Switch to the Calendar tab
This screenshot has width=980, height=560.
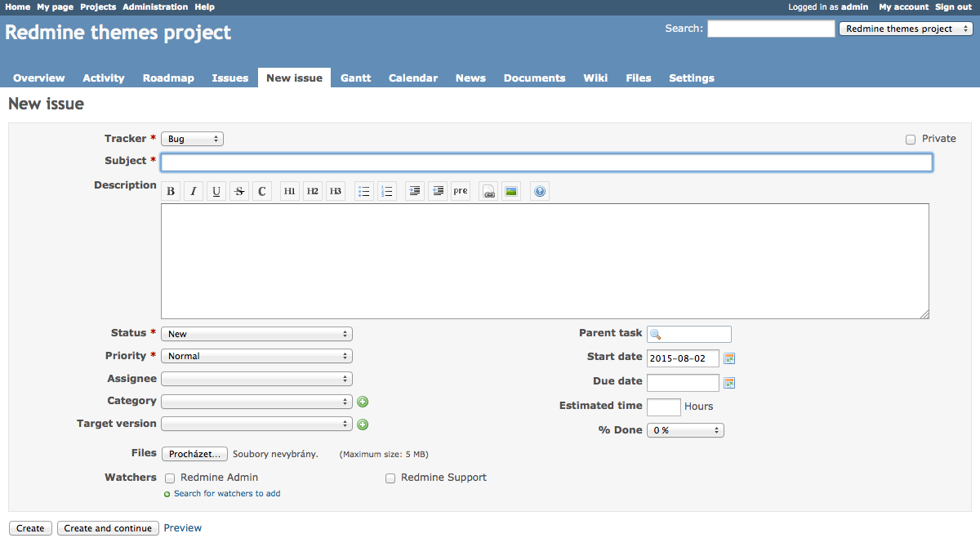tap(413, 78)
